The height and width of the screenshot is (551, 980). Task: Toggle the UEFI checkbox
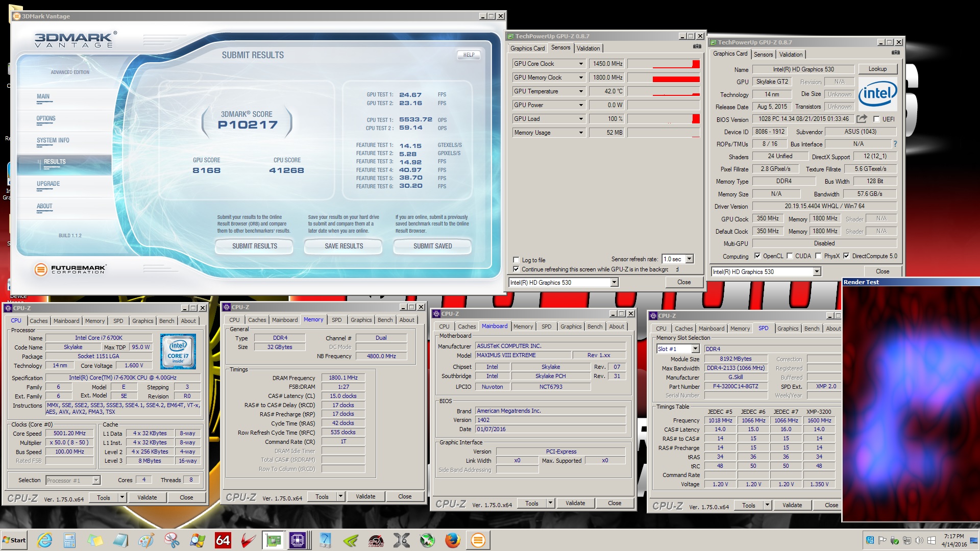click(x=876, y=119)
